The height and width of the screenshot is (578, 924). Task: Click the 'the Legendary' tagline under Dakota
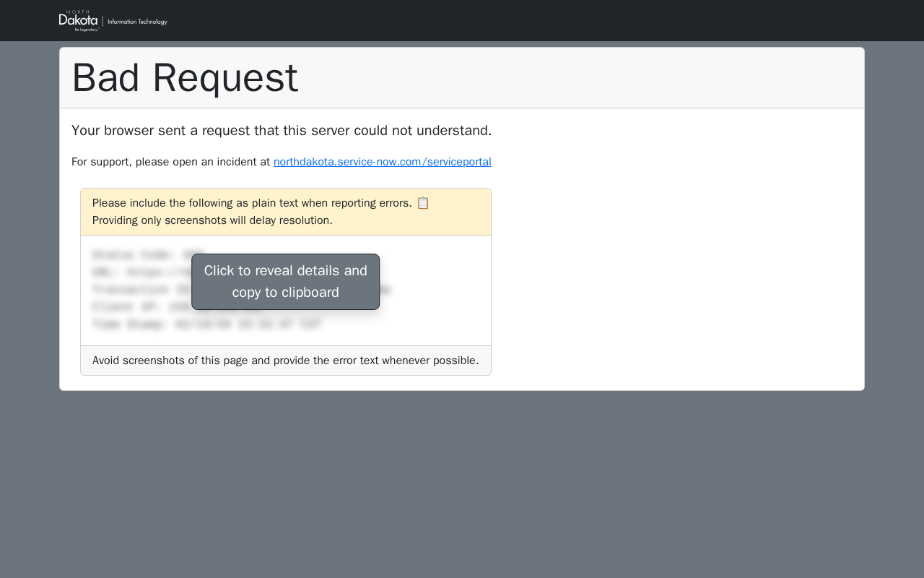tap(87, 30)
